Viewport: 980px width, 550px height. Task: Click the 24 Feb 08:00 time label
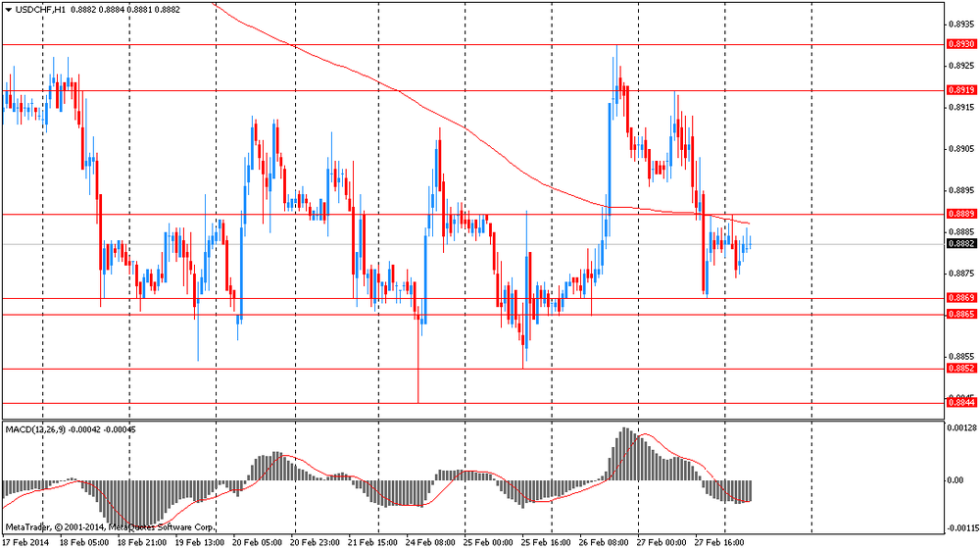pyautogui.click(x=430, y=542)
